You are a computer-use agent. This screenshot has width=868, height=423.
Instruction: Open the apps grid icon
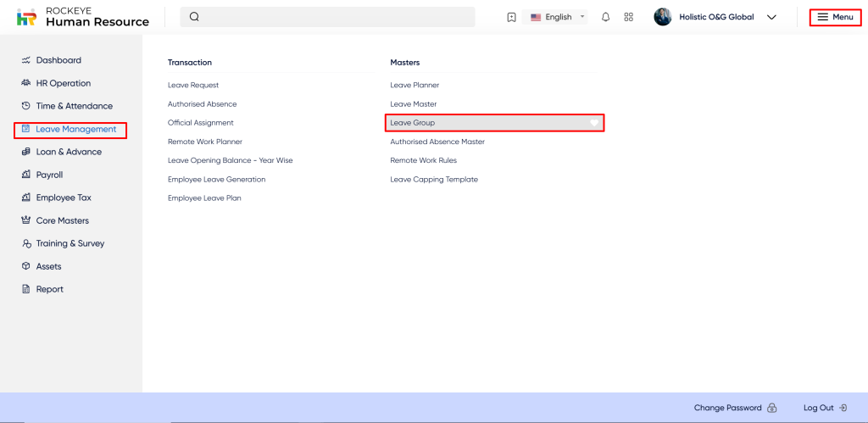(628, 17)
